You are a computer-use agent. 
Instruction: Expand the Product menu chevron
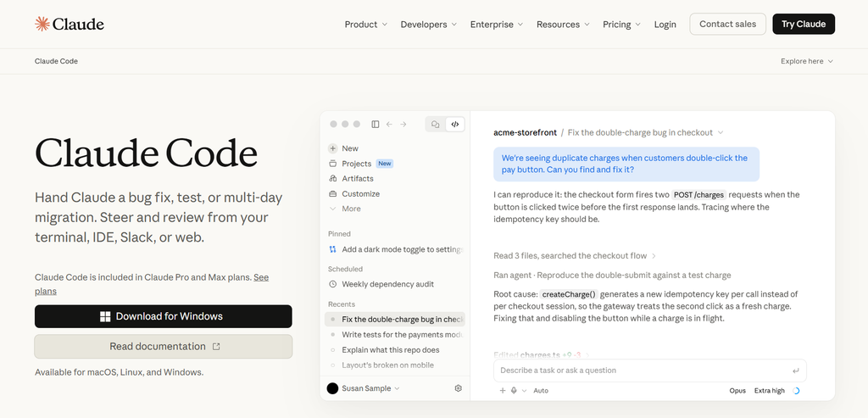(385, 25)
